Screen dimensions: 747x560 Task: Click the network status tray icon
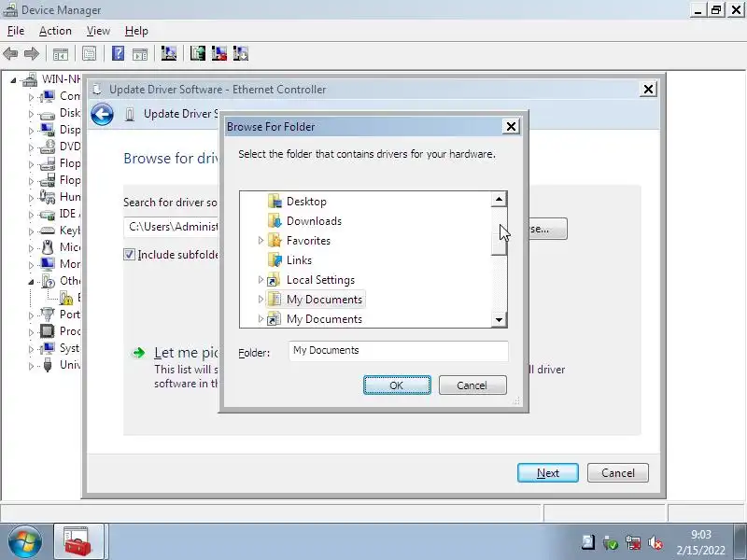click(x=633, y=542)
